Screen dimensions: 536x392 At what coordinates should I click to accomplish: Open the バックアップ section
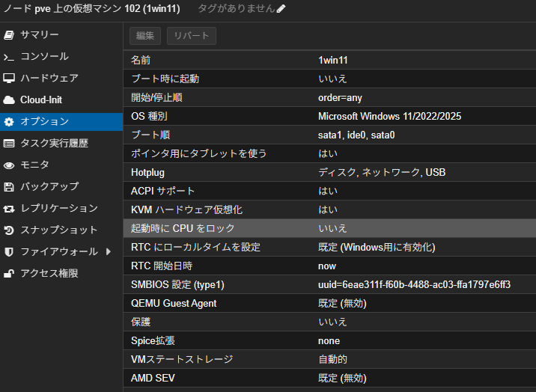pyautogui.click(x=61, y=187)
